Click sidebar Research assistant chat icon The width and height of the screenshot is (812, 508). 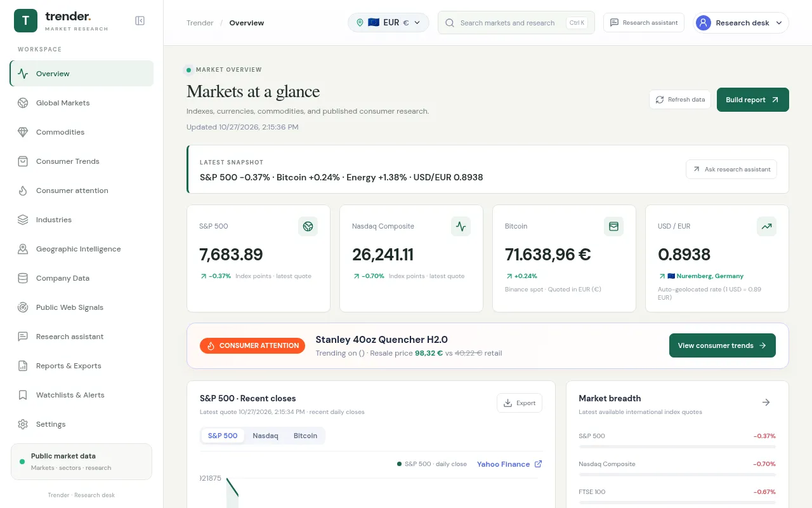click(23, 337)
